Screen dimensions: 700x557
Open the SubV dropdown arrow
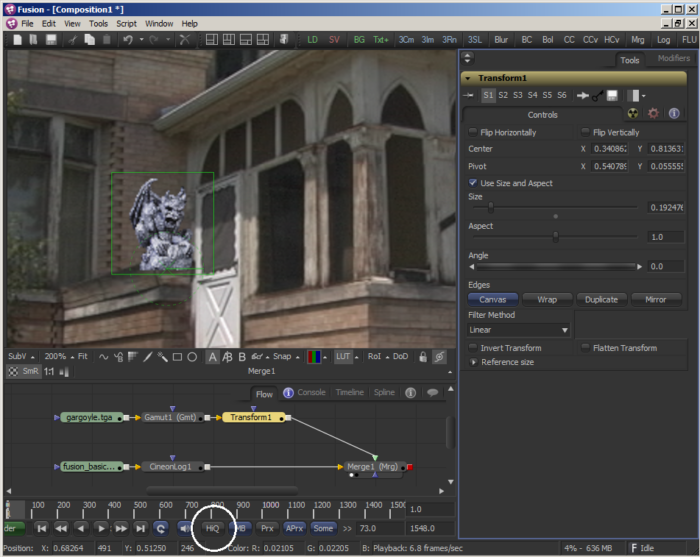(33, 357)
